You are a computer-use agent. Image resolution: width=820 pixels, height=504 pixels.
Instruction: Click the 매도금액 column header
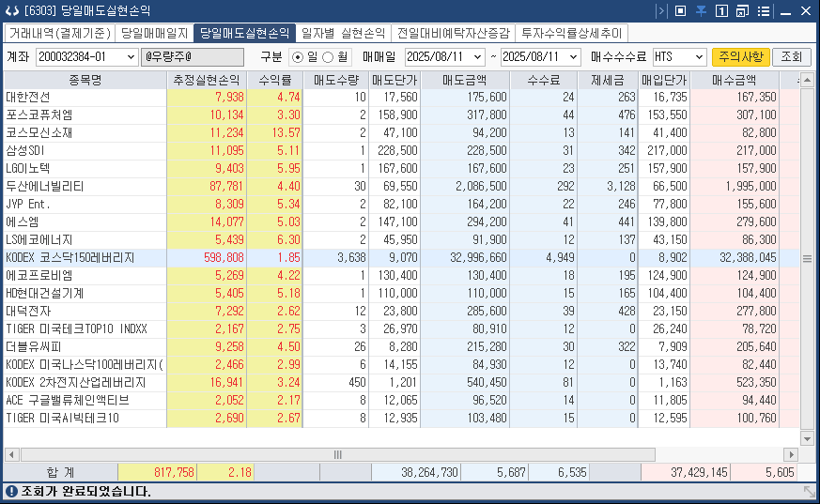point(464,80)
